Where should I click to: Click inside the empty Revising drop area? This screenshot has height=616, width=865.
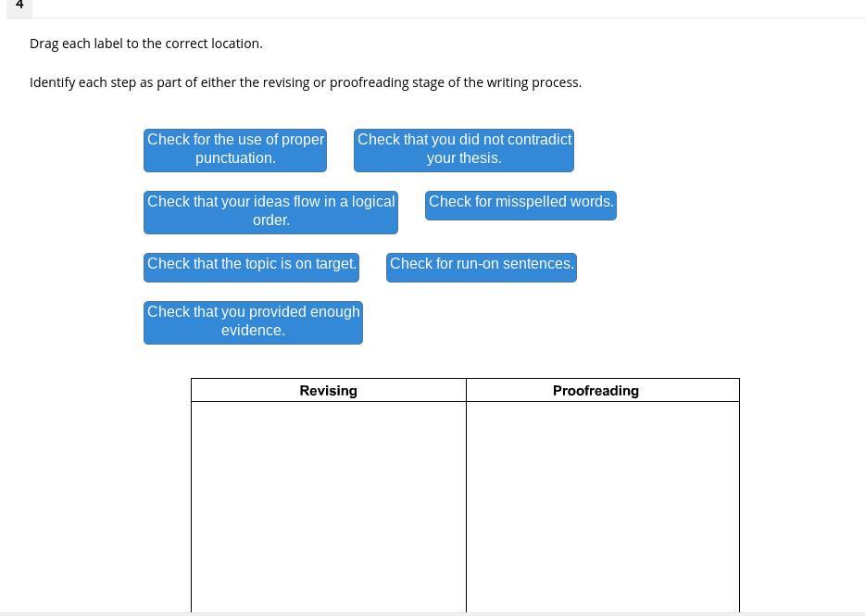(x=328, y=507)
